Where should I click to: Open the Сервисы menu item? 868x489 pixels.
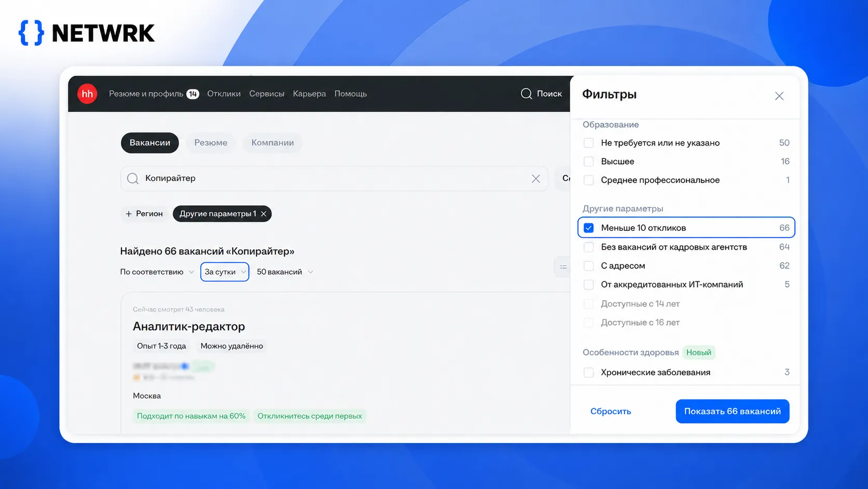pos(267,94)
